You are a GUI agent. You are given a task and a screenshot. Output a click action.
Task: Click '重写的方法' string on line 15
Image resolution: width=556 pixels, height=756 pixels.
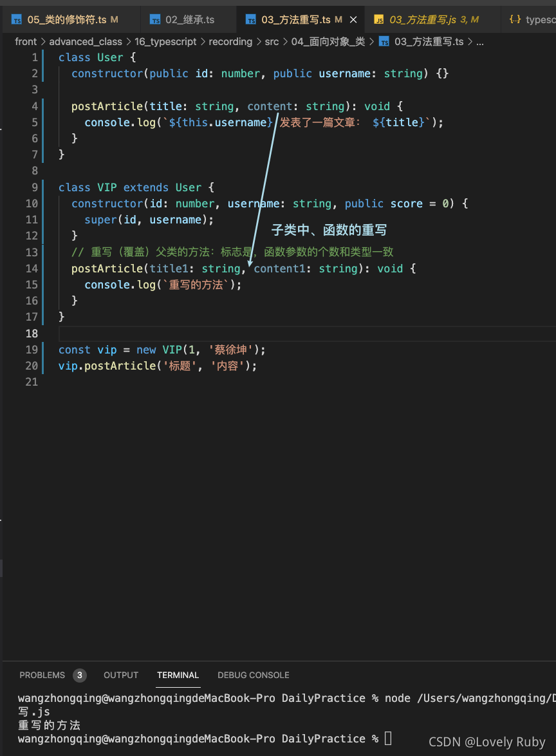(x=196, y=285)
